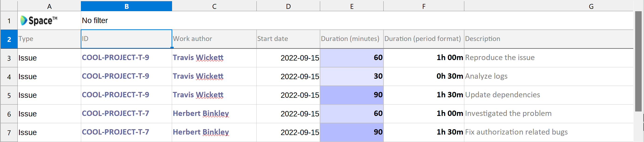
Task: Select column E header
Action: pos(352,6)
